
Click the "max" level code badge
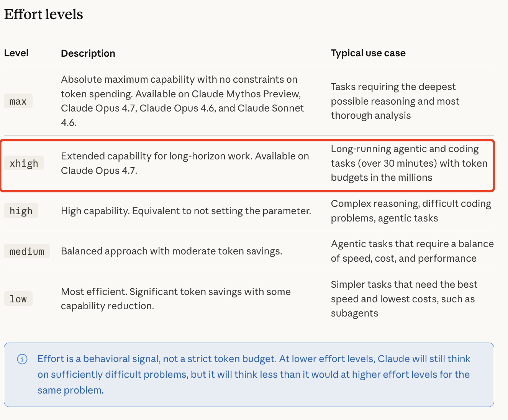(18, 101)
